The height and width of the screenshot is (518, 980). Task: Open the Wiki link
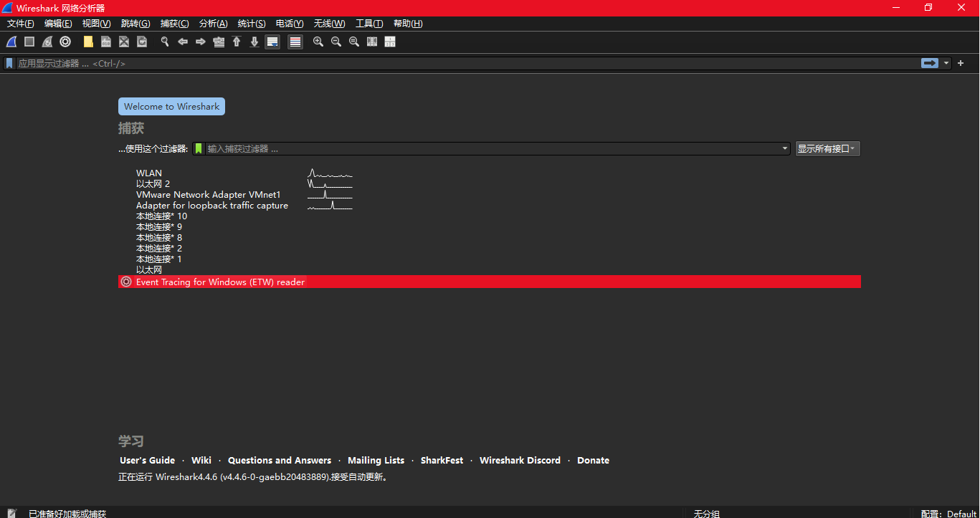[201, 461]
